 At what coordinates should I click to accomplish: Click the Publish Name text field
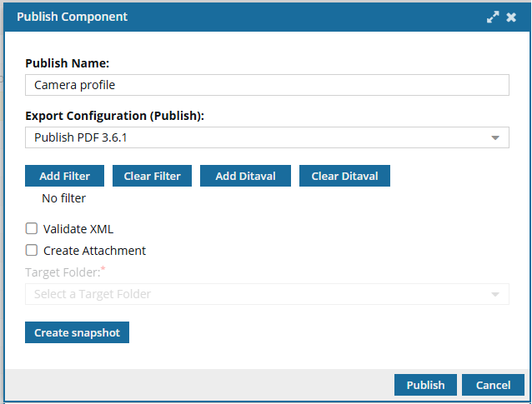point(267,85)
